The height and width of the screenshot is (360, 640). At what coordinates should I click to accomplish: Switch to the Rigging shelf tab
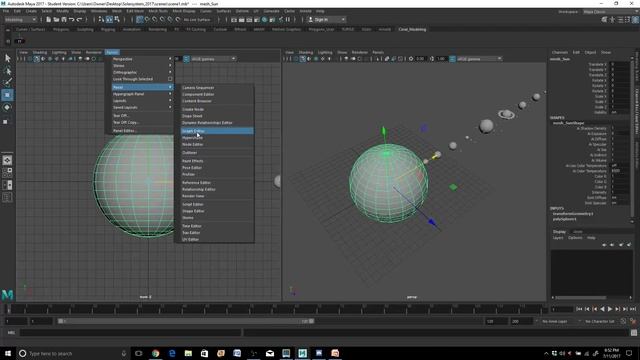(x=108, y=29)
